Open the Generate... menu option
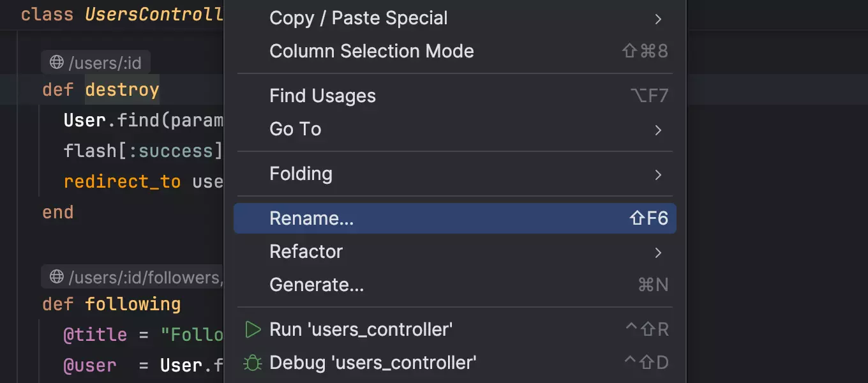The width and height of the screenshot is (868, 383). tap(317, 285)
